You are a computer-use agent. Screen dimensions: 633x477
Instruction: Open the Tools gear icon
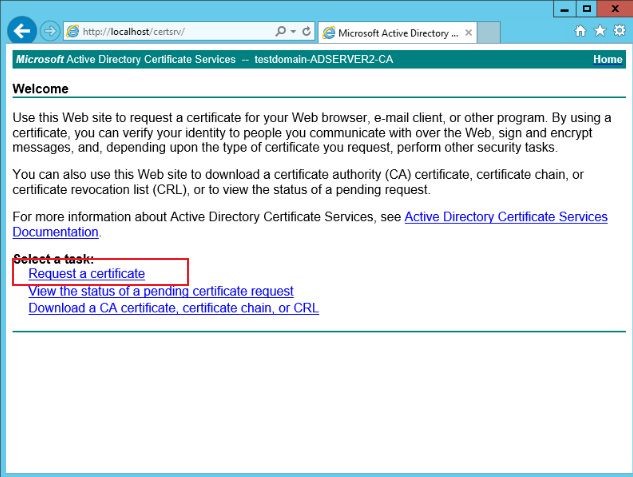click(620, 31)
